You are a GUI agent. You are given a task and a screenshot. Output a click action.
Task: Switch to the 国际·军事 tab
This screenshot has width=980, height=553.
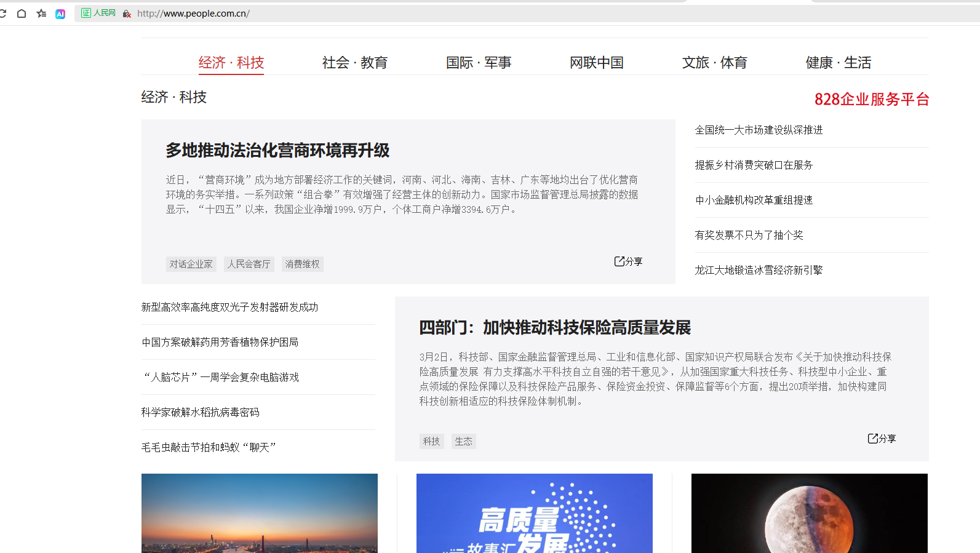tap(479, 63)
